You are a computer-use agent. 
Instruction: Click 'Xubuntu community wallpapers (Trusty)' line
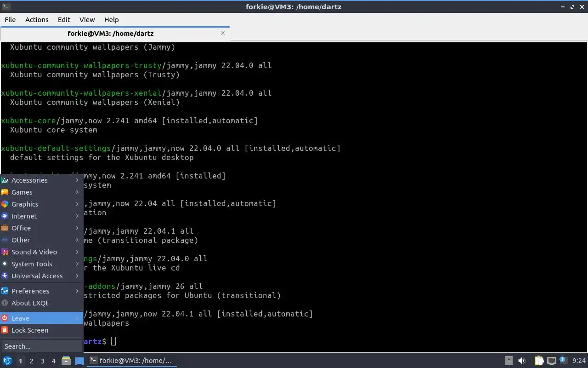(x=95, y=75)
